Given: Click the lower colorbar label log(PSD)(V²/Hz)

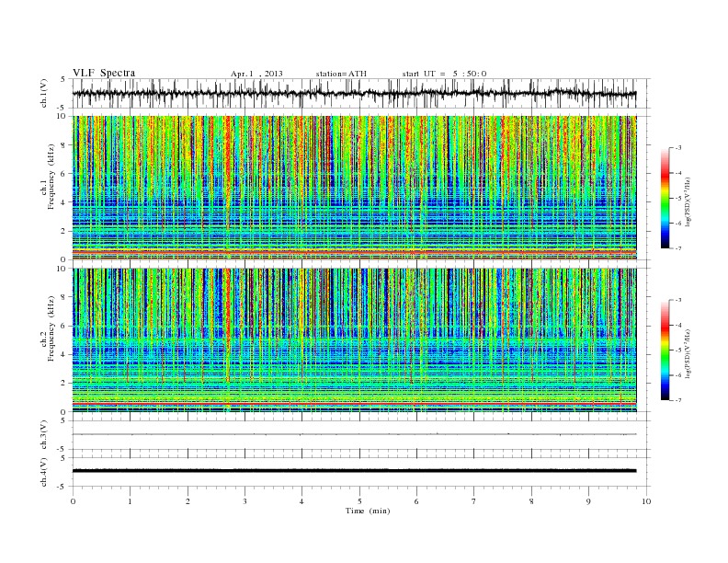Looking at the screenshot, I should (688, 353).
